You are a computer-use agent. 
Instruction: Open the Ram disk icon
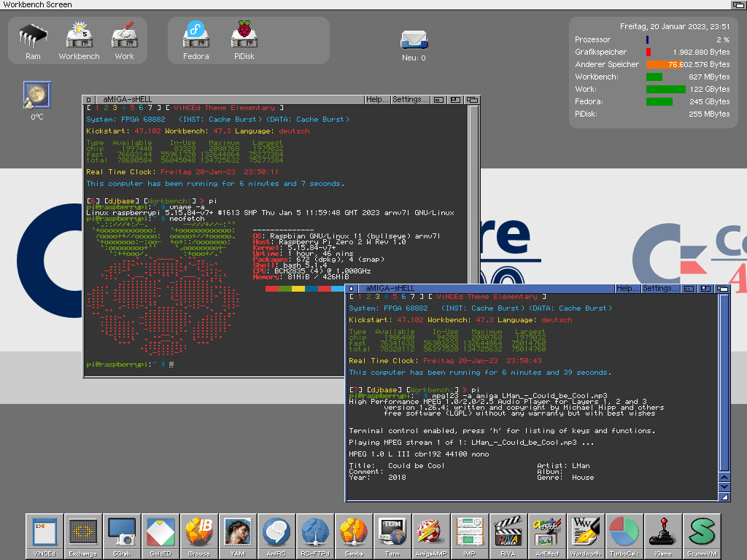tap(33, 41)
